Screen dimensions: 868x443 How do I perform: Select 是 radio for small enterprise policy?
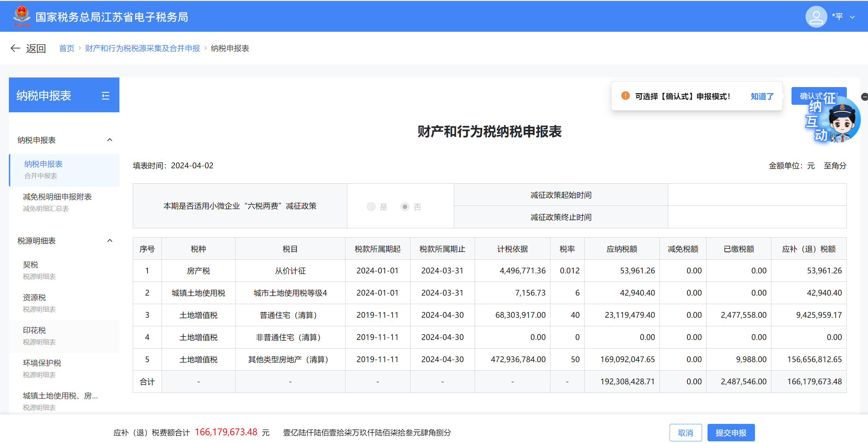pos(371,207)
